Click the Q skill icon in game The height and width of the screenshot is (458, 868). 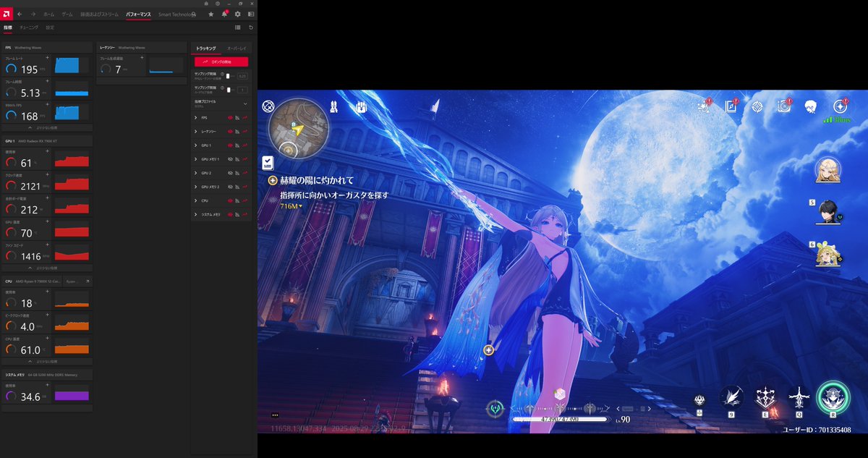tap(799, 399)
